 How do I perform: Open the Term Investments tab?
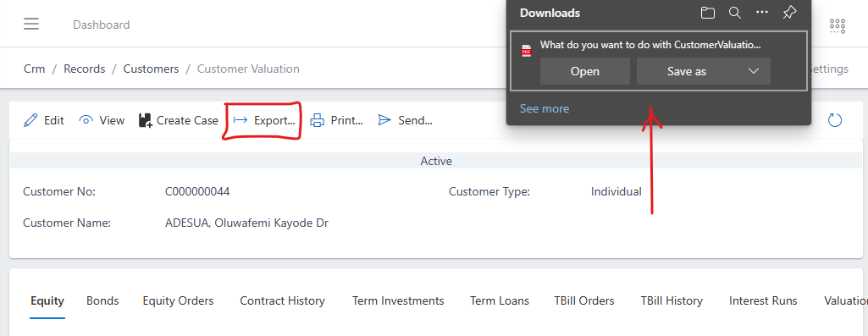(398, 301)
